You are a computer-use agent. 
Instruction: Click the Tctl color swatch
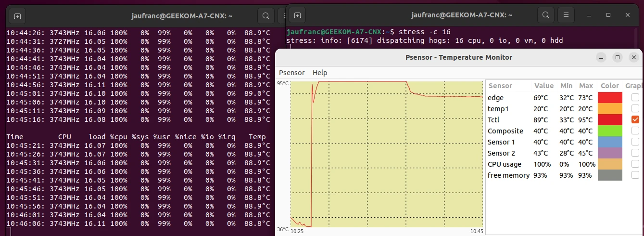click(x=610, y=119)
